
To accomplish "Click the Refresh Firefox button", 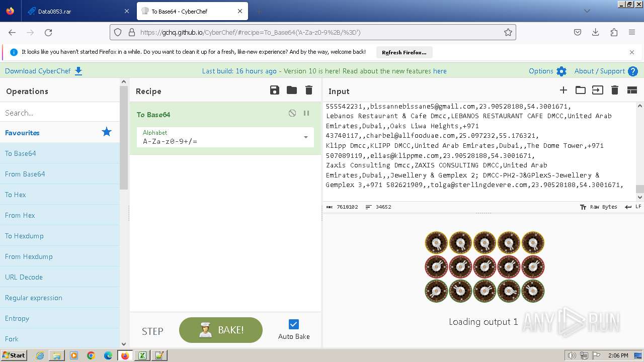I will pyautogui.click(x=404, y=52).
